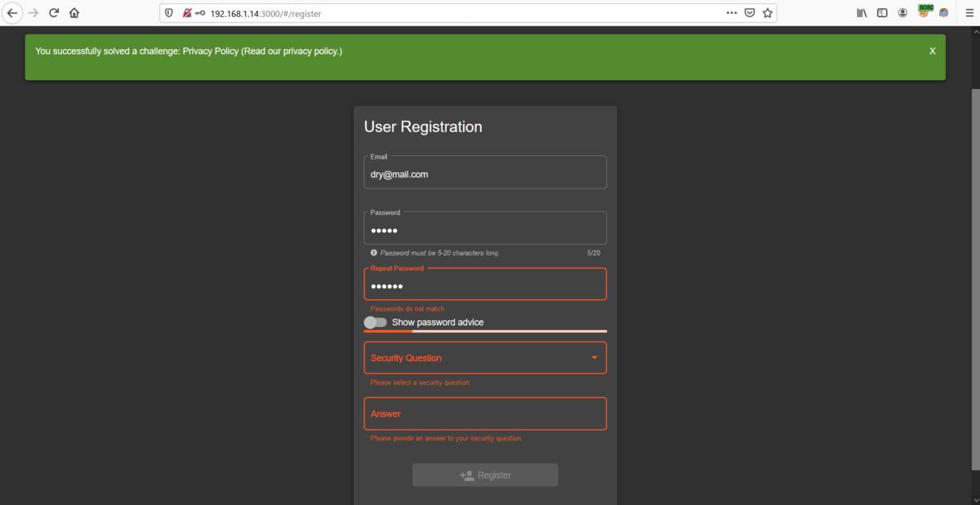Click the saved-login key icon

[x=200, y=13]
